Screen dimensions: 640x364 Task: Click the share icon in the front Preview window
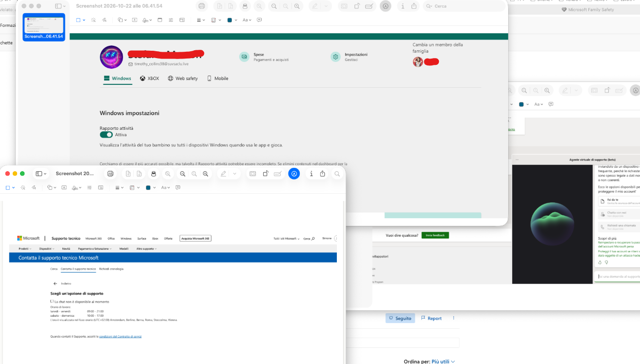click(323, 174)
